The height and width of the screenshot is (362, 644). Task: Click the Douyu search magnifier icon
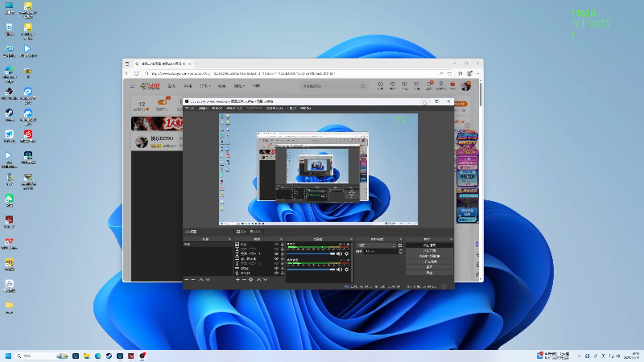[x=363, y=86]
